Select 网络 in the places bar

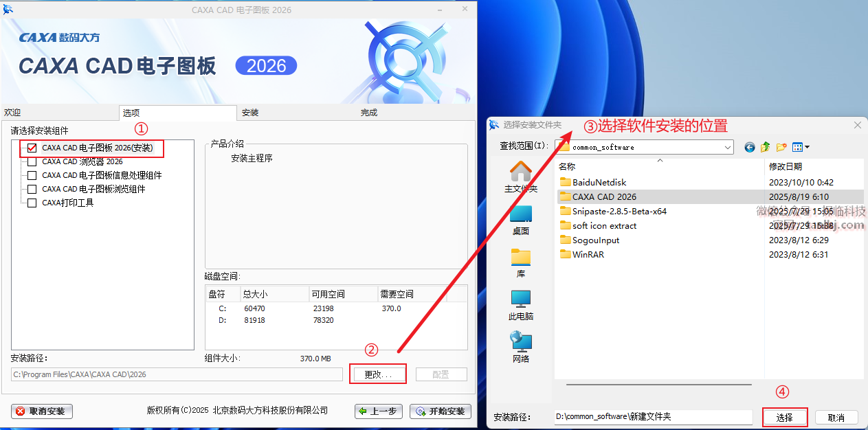tap(520, 348)
